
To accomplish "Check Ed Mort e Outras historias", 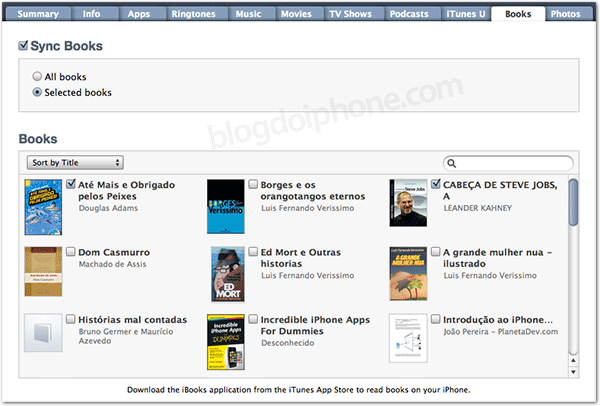I will click(x=253, y=252).
